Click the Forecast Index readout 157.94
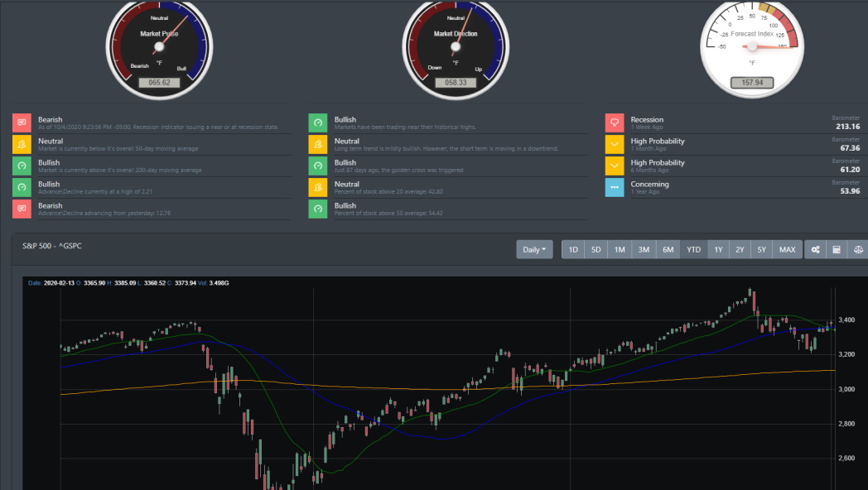 [752, 83]
